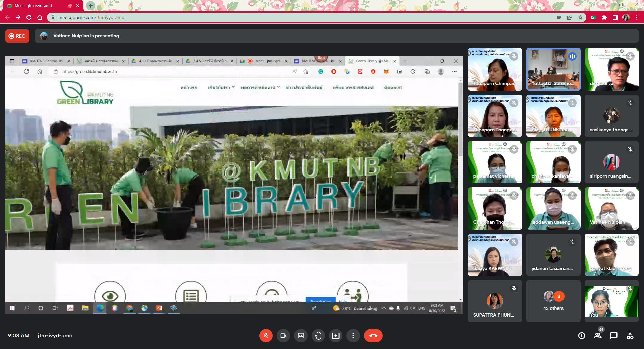Open the director .p video tile
This screenshot has width=644, height=349.
pyautogui.click(x=611, y=69)
